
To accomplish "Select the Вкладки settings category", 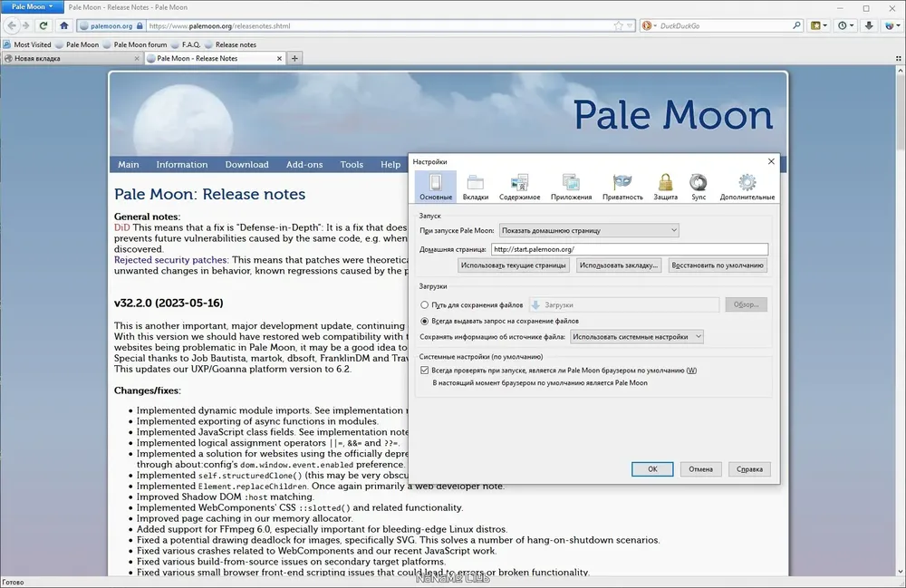I will point(476,187).
